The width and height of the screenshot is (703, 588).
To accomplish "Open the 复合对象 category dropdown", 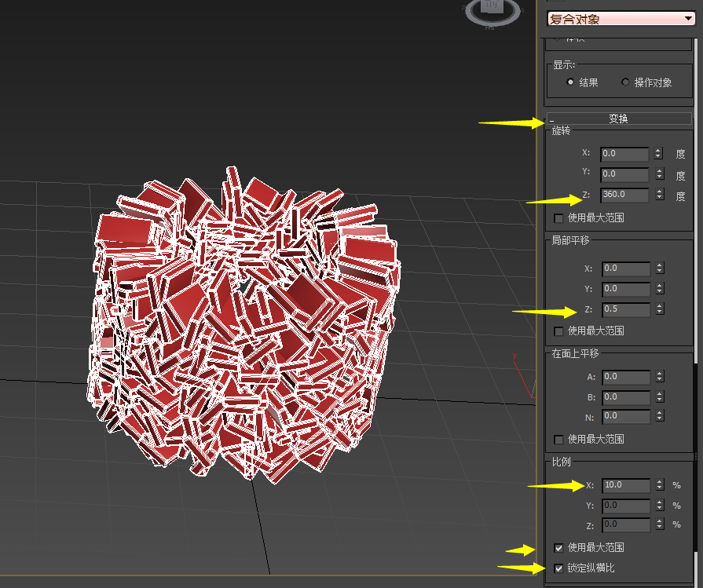I will click(619, 18).
